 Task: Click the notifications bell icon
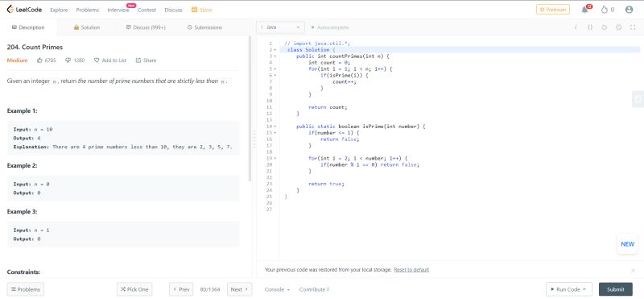[x=584, y=10]
